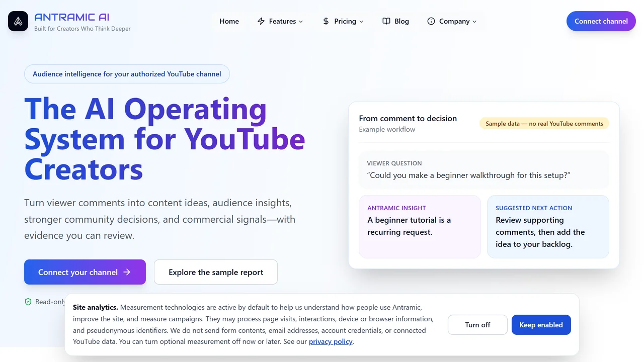Open the Blog nav label
The height and width of the screenshot is (362, 644).
coord(401,21)
